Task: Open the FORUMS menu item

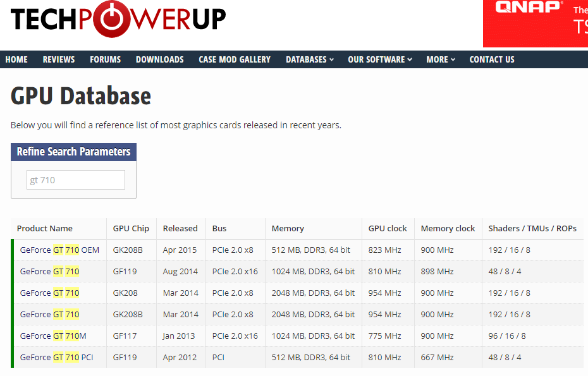Action: tap(106, 59)
